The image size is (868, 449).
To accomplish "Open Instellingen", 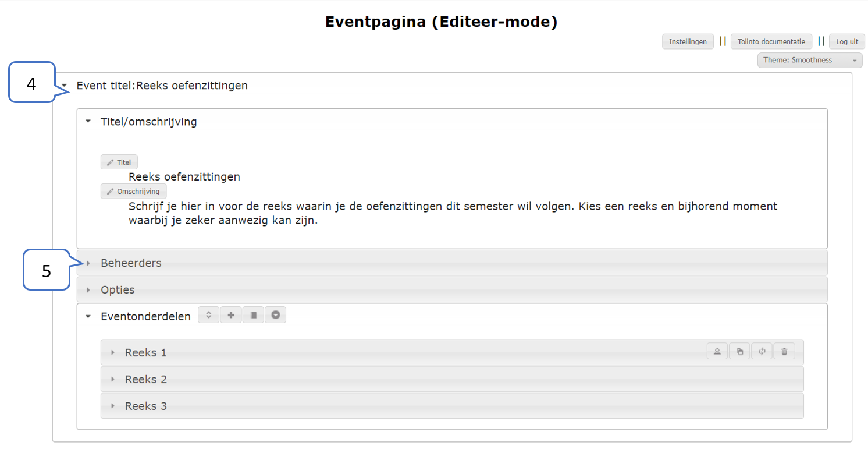I will (x=688, y=41).
